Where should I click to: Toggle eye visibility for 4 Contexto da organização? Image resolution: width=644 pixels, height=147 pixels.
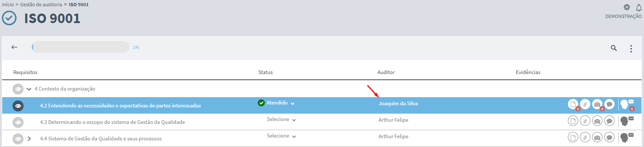pos(18,89)
